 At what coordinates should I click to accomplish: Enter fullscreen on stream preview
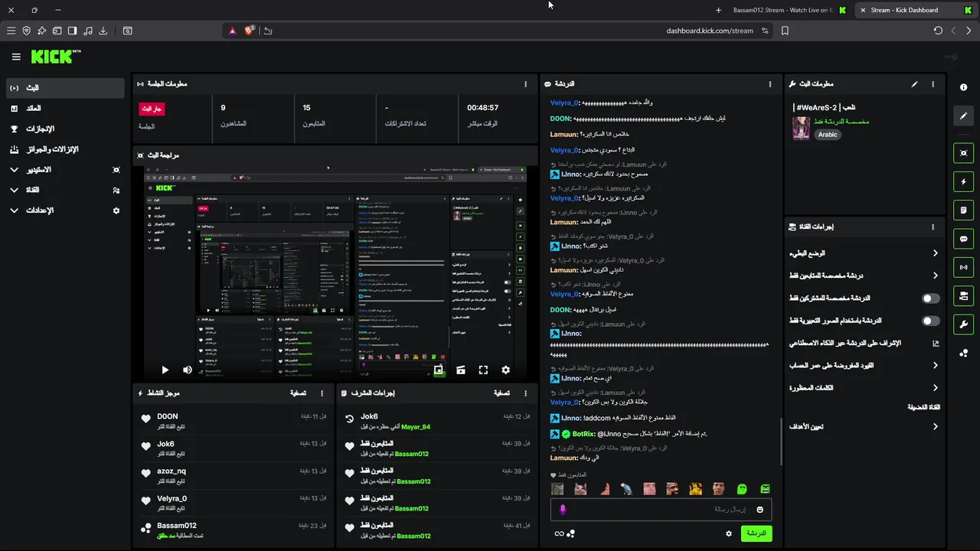(x=483, y=370)
